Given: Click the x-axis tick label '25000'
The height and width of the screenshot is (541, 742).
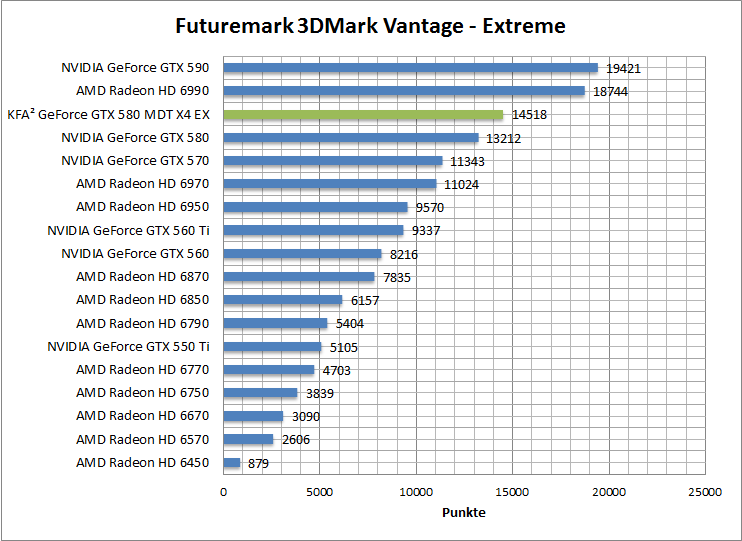Looking at the screenshot, I should [705, 492].
